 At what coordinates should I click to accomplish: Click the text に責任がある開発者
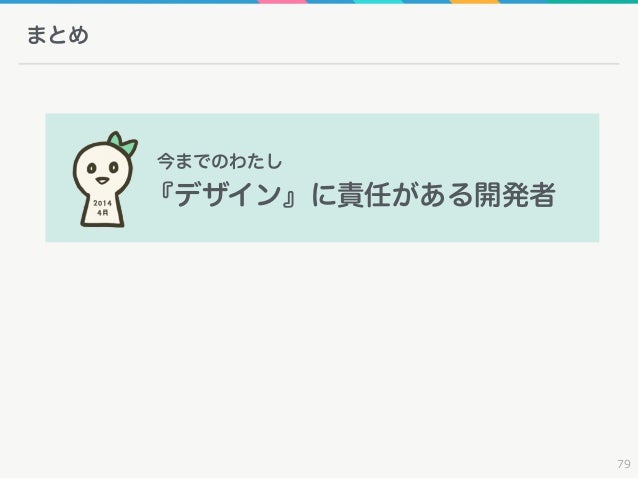[433, 195]
